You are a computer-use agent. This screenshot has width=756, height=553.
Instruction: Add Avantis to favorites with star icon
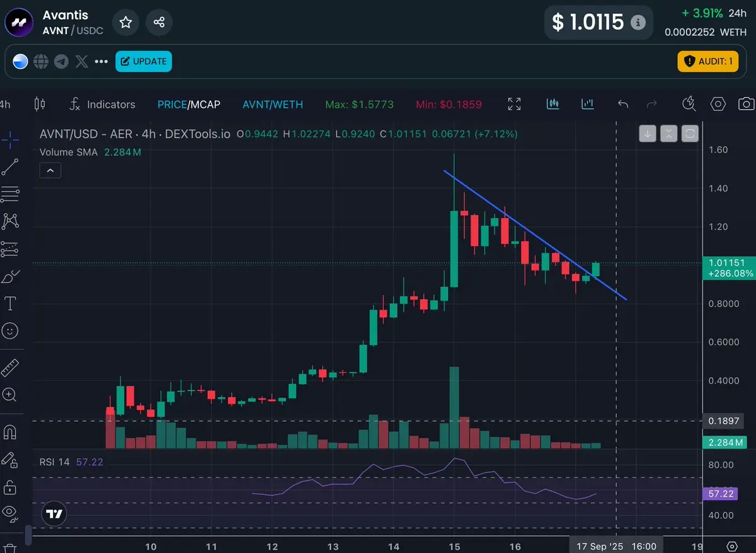[126, 23]
